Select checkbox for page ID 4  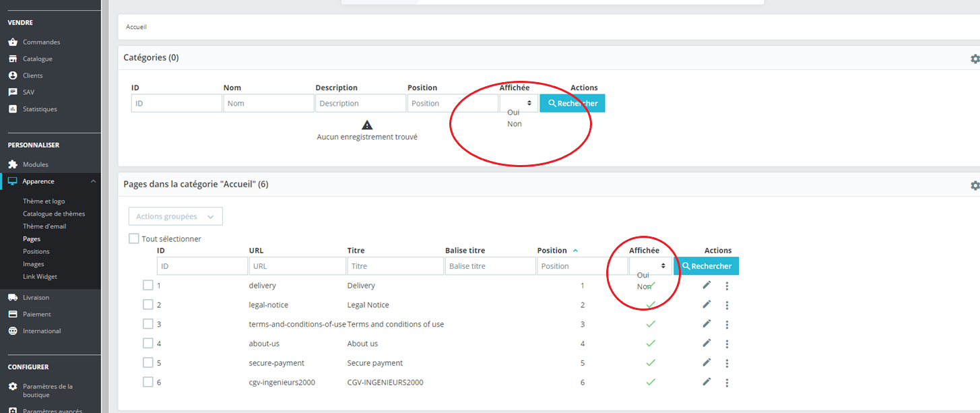point(148,343)
